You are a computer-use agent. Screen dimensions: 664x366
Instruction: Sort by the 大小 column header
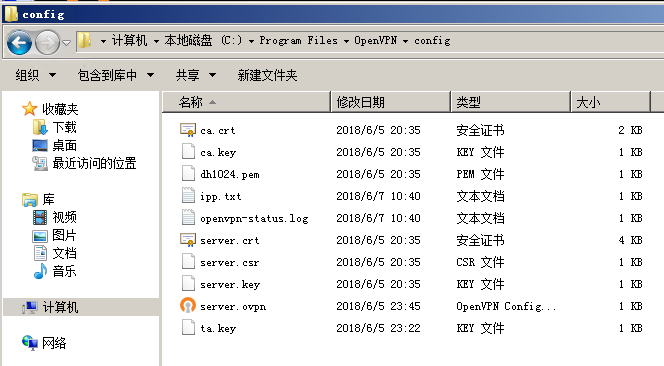(x=610, y=102)
